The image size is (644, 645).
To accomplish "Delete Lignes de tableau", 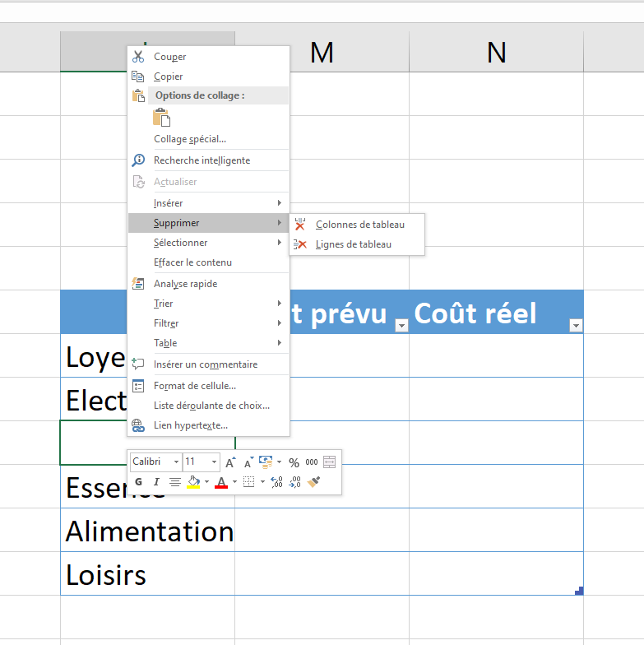I will coord(357,244).
